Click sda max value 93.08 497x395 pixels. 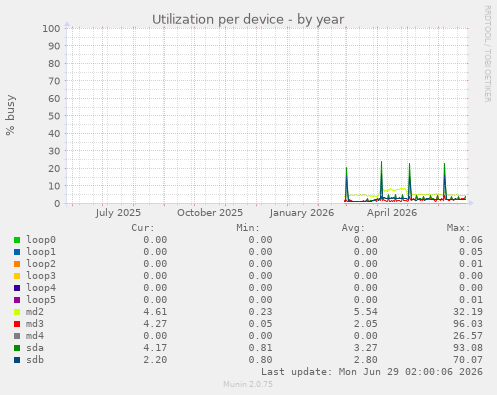pos(468,348)
